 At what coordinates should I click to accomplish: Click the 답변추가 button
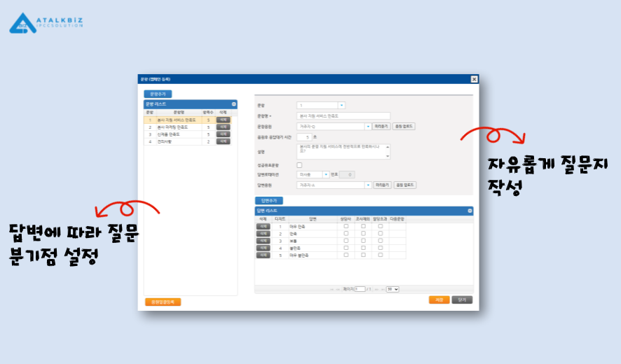click(x=269, y=200)
